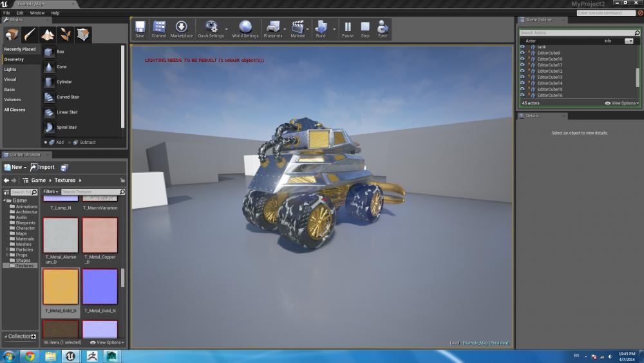644x363 pixels.
Task: Stop the running simulation
Action: click(365, 29)
